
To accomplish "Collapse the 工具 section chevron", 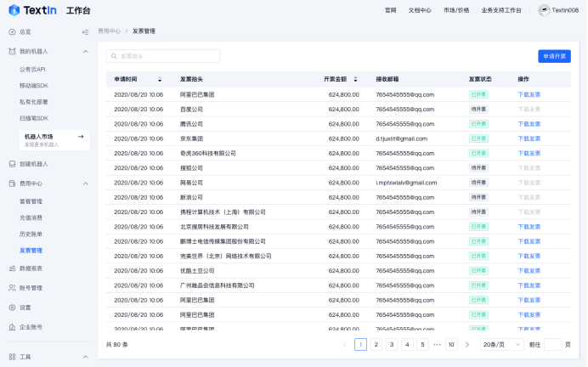I will pos(86,357).
